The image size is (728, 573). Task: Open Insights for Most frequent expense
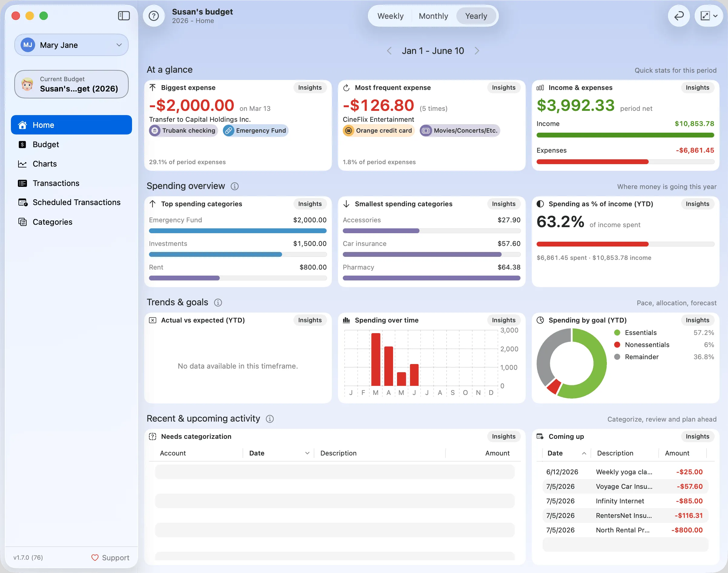[504, 88]
